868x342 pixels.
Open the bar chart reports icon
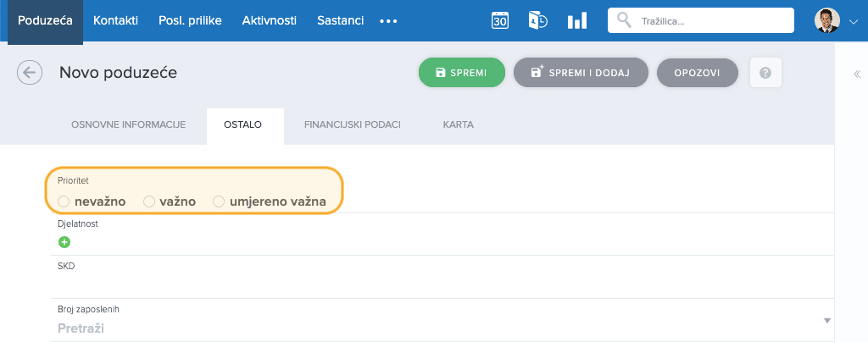click(576, 21)
